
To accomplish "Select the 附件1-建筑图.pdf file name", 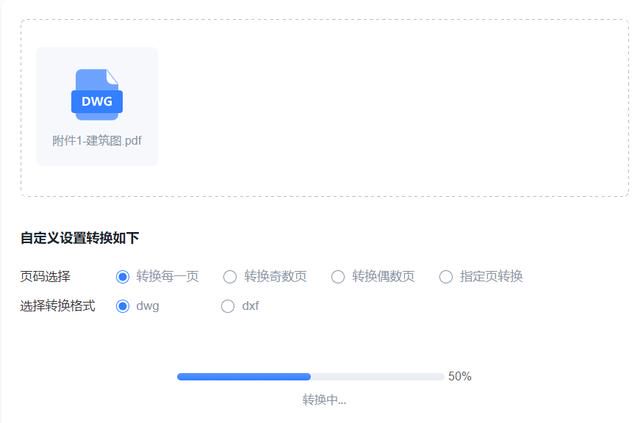I will (97, 141).
